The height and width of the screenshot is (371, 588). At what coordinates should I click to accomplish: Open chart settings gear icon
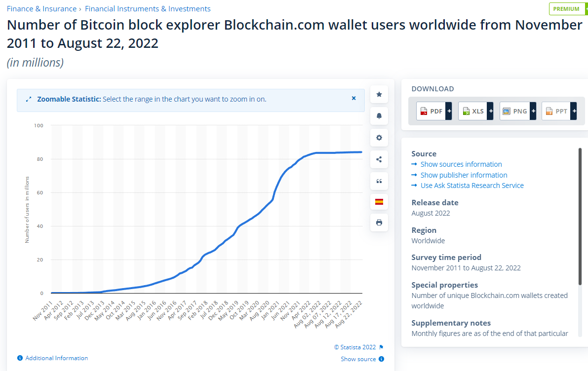pyautogui.click(x=379, y=138)
